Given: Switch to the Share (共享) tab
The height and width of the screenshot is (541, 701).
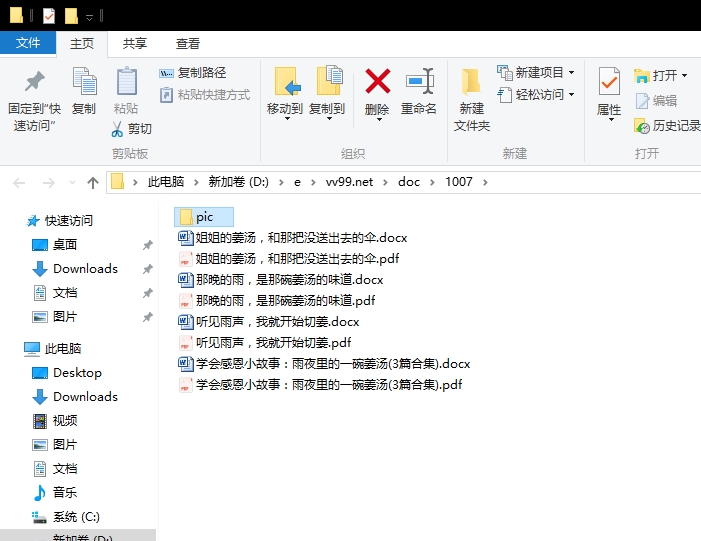Looking at the screenshot, I should 135,44.
